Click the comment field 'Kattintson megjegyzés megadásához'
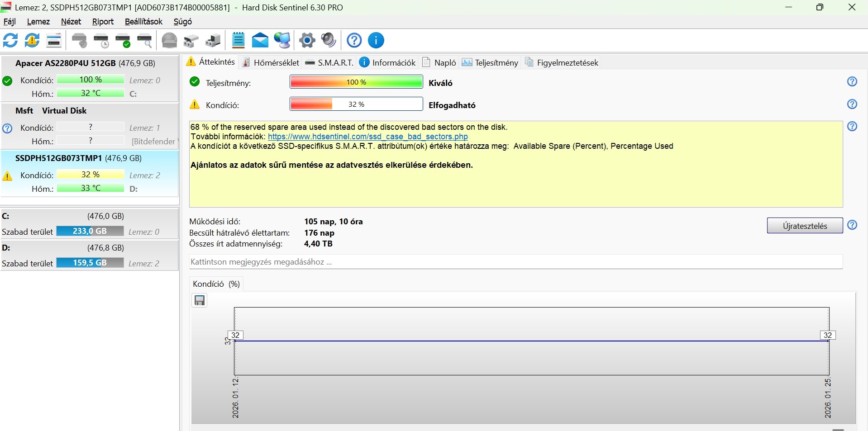This screenshot has width=868, height=431. pos(516,262)
